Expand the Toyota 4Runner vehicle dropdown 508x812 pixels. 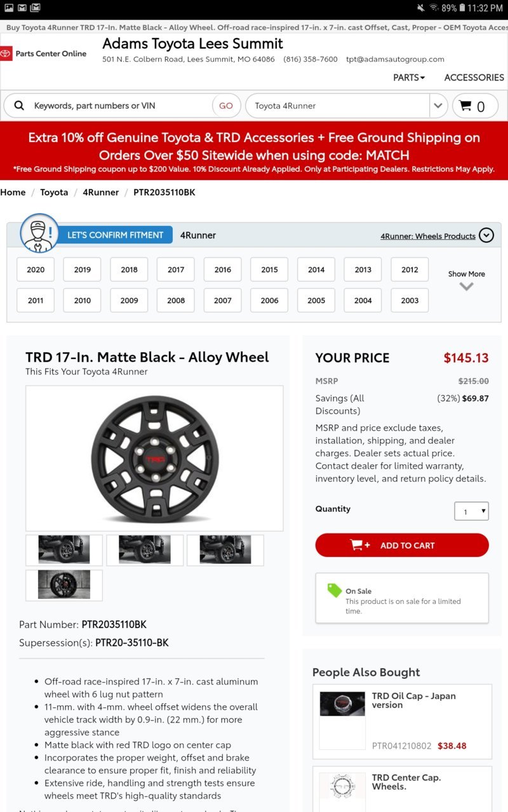[438, 106]
